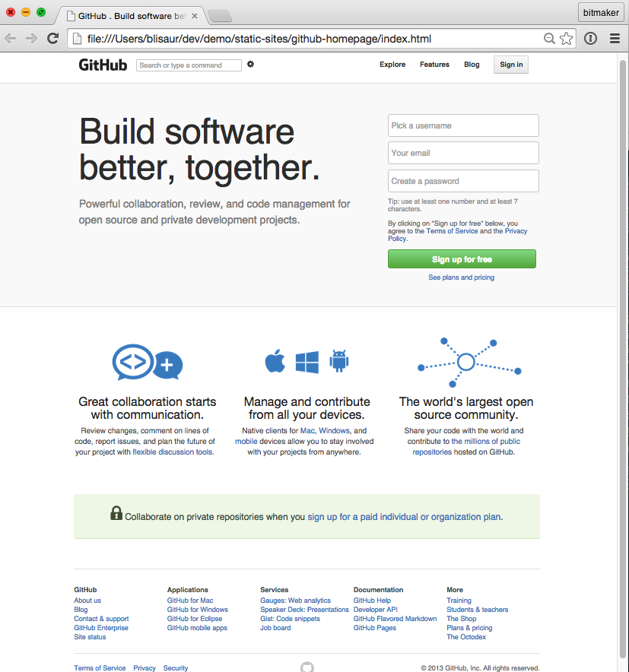Reload the page with the refresh icon
This screenshot has height=672, width=629.
click(52, 39)
